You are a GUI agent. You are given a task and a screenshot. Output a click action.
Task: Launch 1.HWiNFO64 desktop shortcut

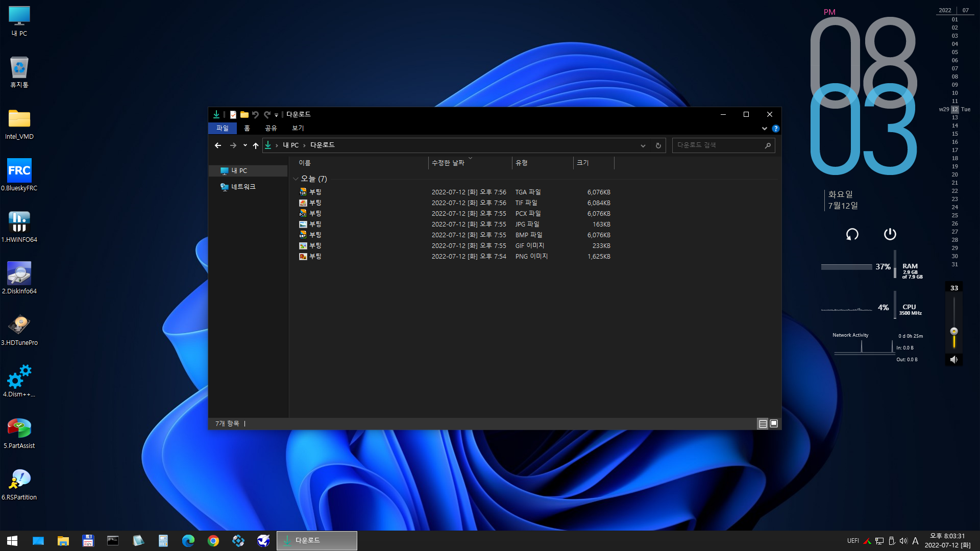pos(19,227)
